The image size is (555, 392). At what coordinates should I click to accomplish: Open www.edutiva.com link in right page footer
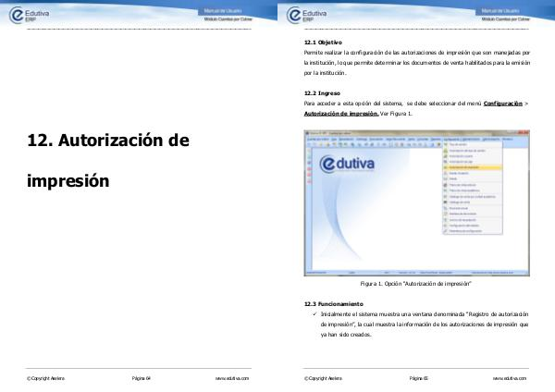[510, 378]
